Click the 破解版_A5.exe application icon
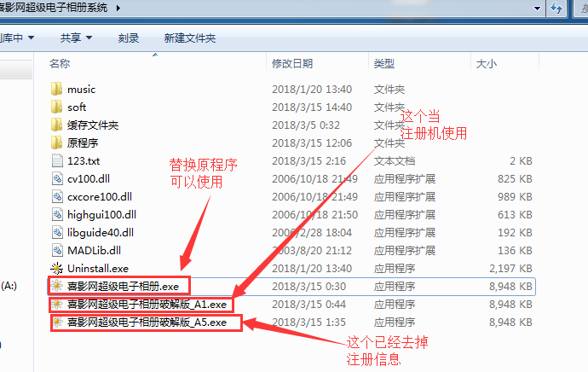Image resolution: width=588 pixels, height=372 pixels. coord(58,323)
